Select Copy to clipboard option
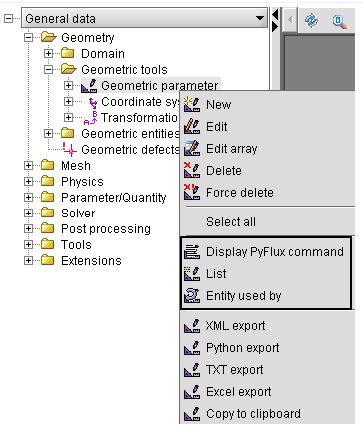The width and height of the screenshot is (363, 429). pos(253,414)
